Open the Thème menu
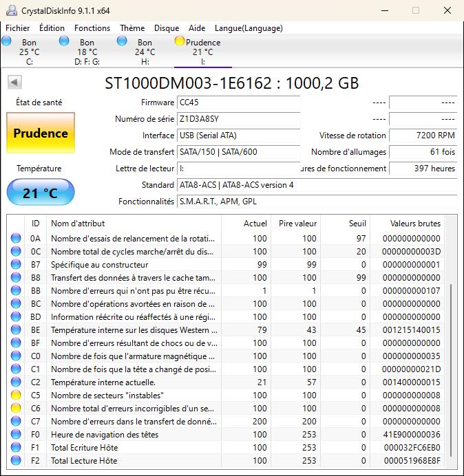This screenshot has height=476, width=464. (132, 28)
